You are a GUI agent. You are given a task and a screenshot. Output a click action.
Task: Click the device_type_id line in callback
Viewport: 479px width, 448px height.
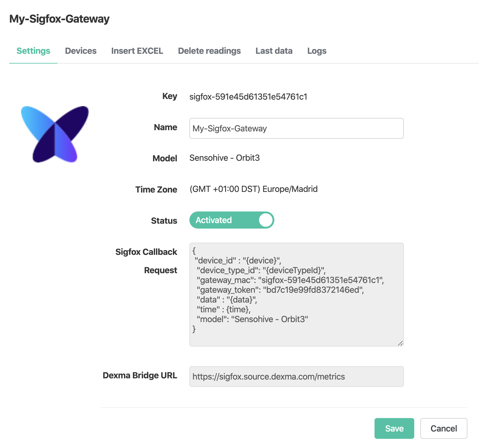(x=261, y=270)
